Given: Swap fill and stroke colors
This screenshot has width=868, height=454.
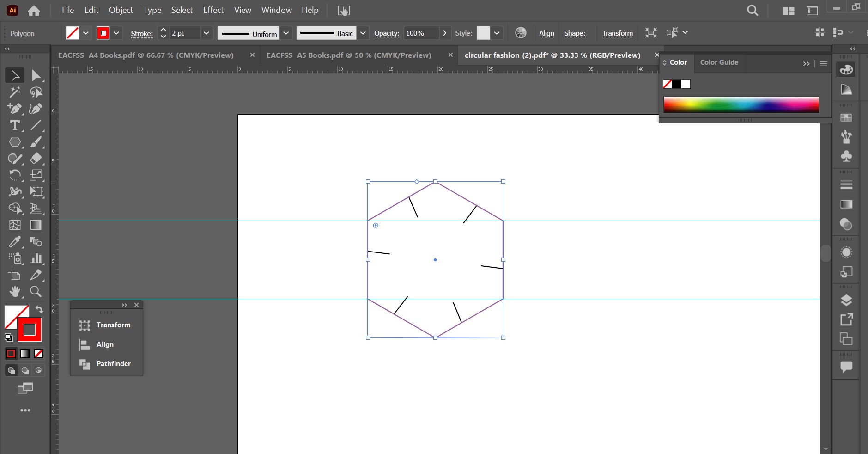Looking at the screenshot, I should (39, 310).
